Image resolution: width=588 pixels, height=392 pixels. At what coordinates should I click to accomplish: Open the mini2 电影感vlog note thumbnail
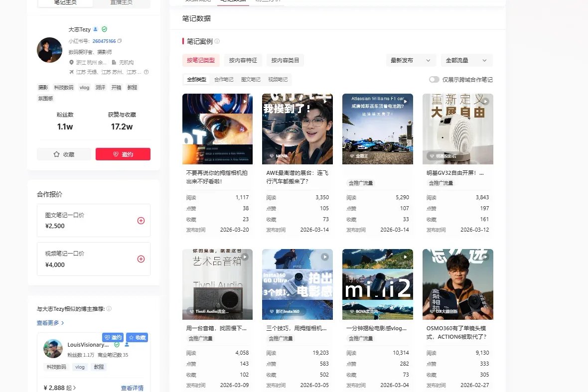coord(378,284)
